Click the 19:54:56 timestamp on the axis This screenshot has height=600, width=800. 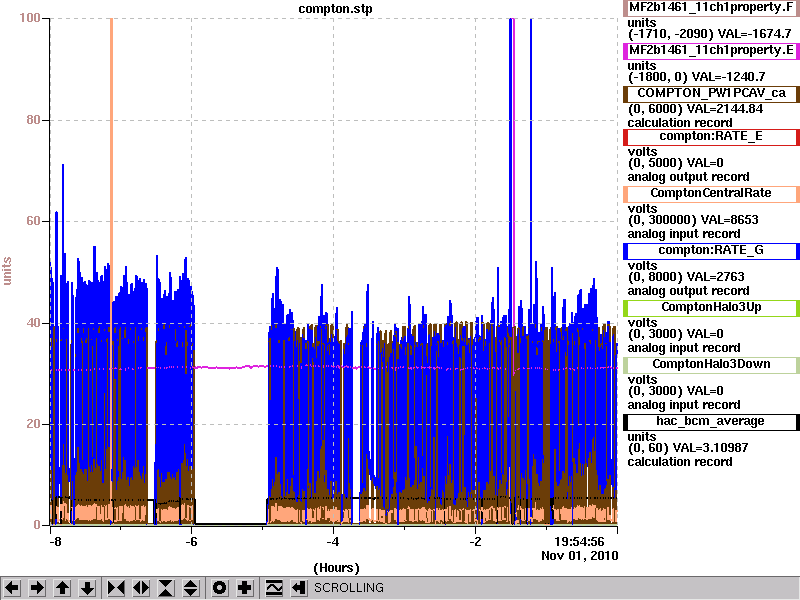pyautogui.click(x=579, y=541)
